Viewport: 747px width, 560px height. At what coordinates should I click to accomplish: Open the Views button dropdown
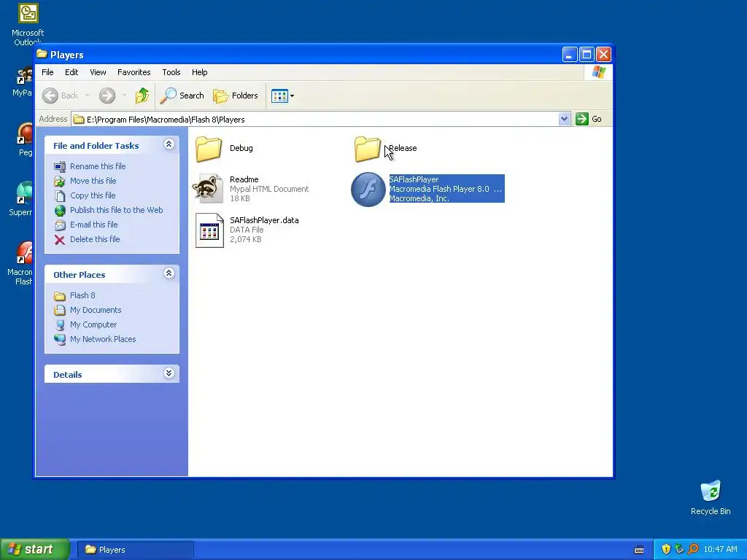click(x=282, y=96)
